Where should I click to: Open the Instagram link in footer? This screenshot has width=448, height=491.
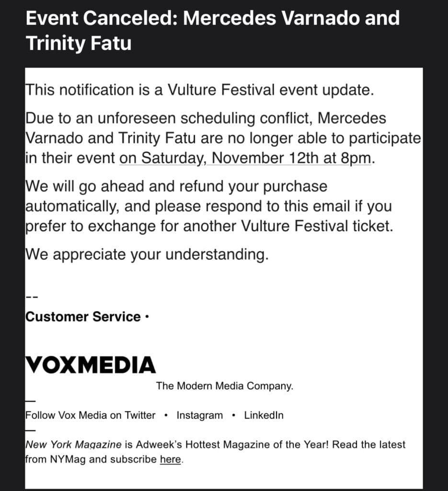(x=200, y=415)
